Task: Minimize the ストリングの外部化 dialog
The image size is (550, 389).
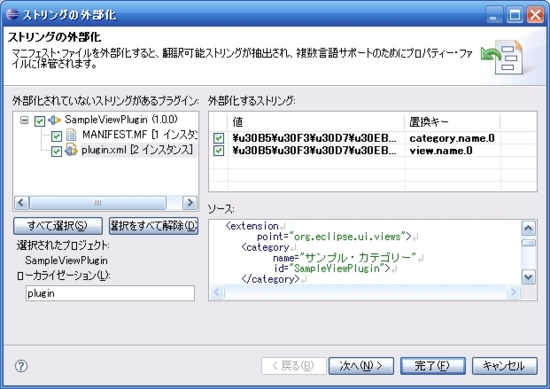Action: coord(494,15)
